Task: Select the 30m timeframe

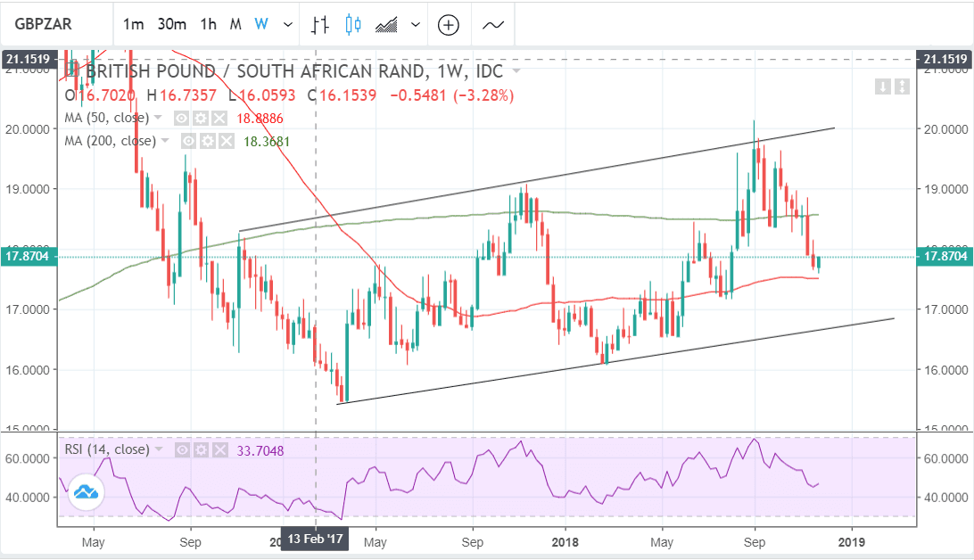Action: [x=171, y=25]
